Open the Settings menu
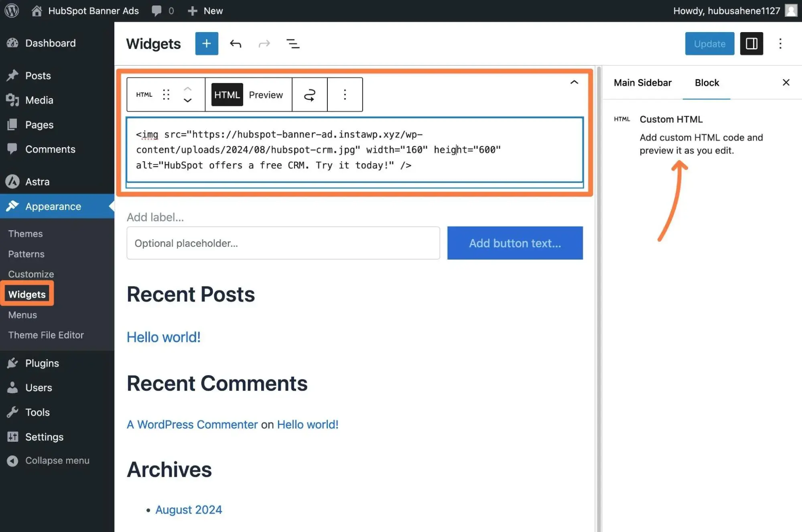The height and width of the screenshot is (532, 802). coord(57,437)
